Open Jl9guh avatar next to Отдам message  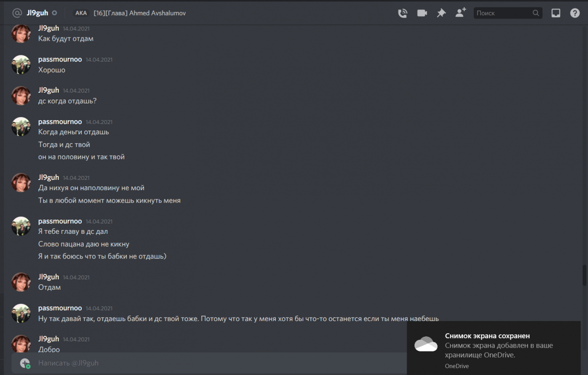21,282
